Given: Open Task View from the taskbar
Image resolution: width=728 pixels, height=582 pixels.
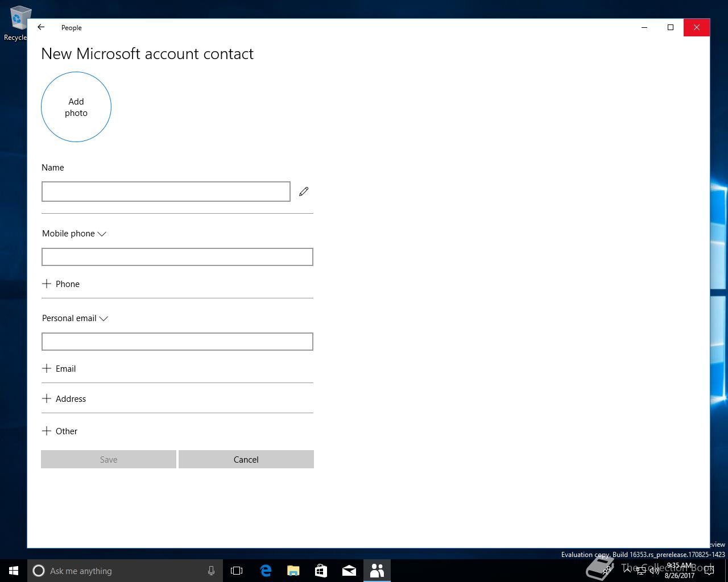Looking at the screenshot, I should pyautogui.click(x=237, y=571).
